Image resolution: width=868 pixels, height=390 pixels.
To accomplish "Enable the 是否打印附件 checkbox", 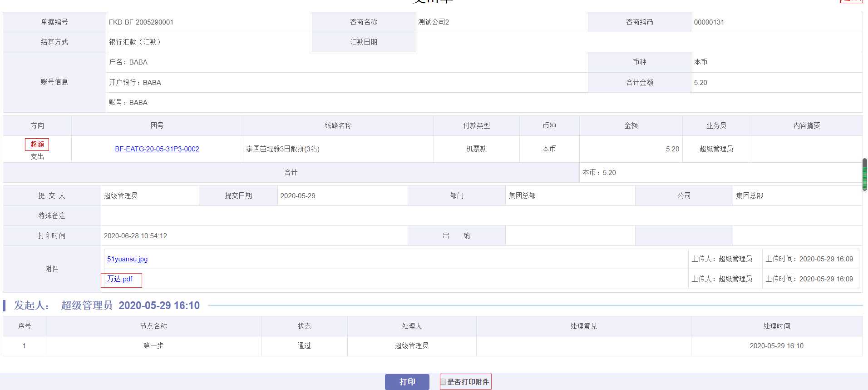I will (443, 382).
